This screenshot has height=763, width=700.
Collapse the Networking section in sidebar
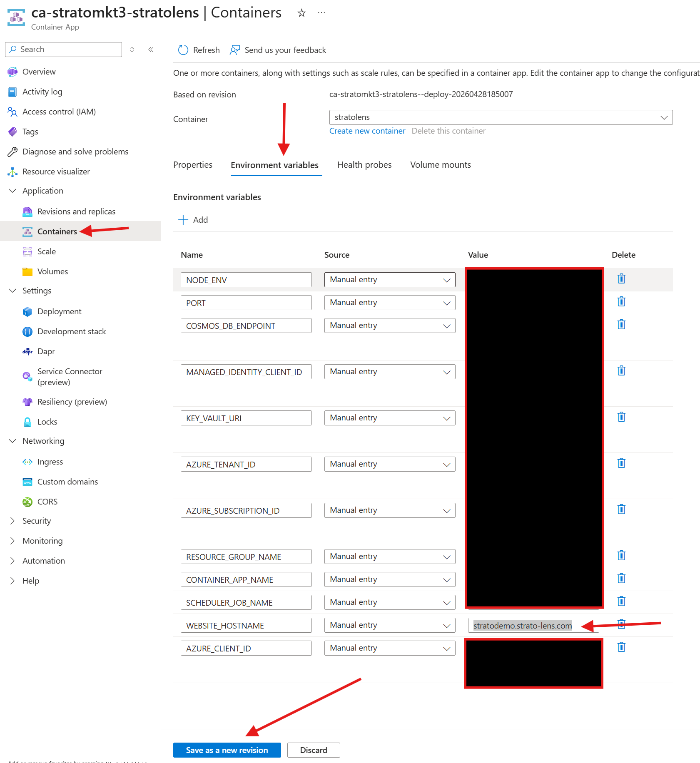click(12, 441)
